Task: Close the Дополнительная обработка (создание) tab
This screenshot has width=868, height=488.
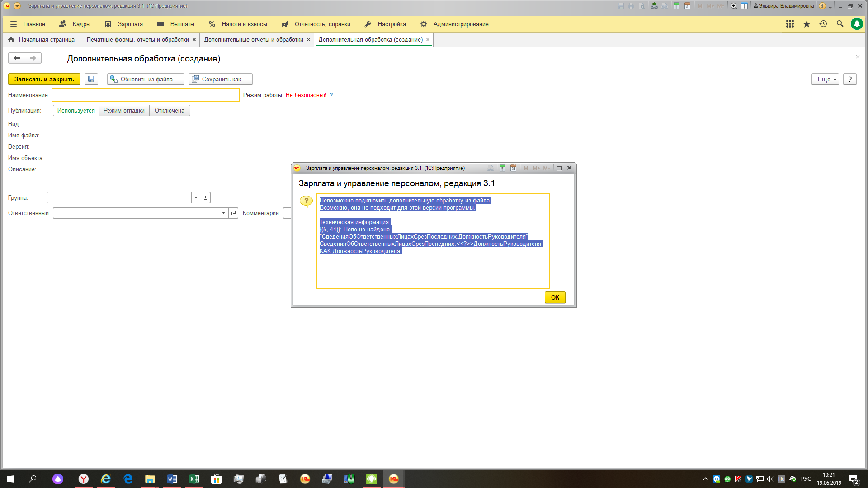Action: tap(428, 40)
